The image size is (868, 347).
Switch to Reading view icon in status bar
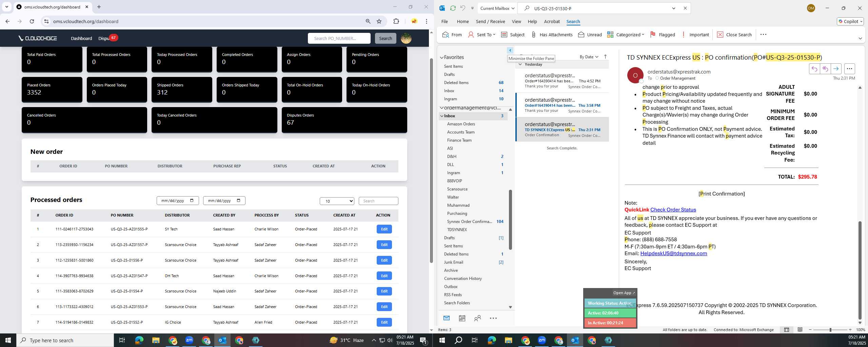point(800,330)
